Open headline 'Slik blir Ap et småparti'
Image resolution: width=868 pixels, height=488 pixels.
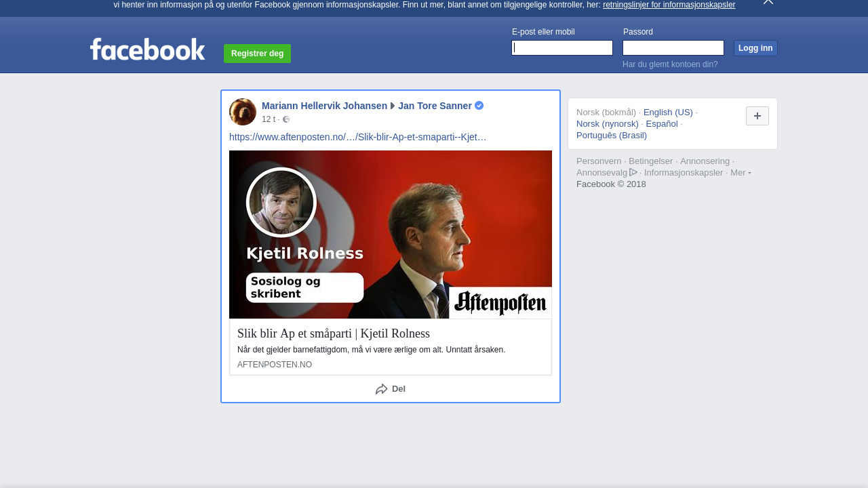[x=334, y=333]
